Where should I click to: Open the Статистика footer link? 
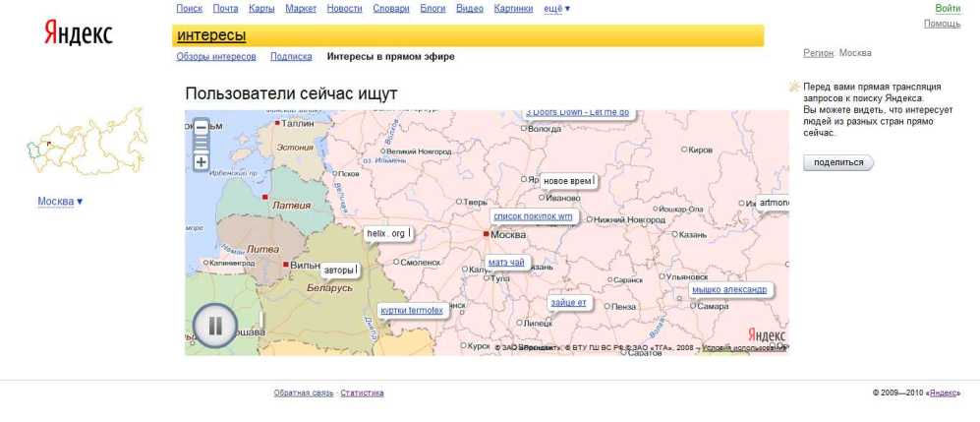point(362,393)
